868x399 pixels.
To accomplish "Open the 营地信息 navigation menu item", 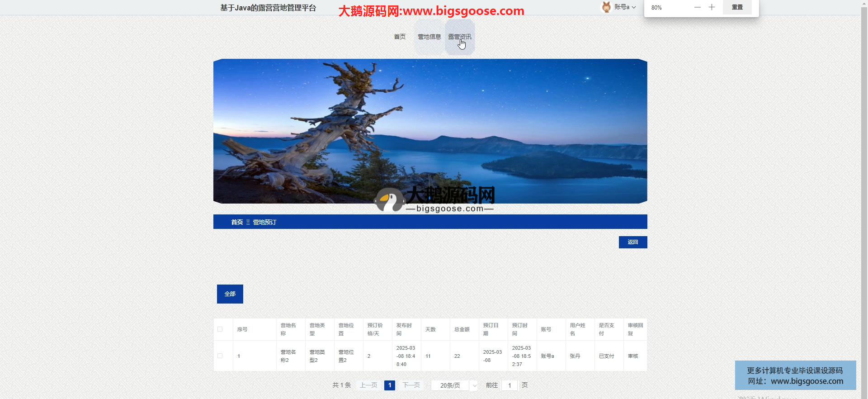I will pyautogui.click(x=429, y=37).
